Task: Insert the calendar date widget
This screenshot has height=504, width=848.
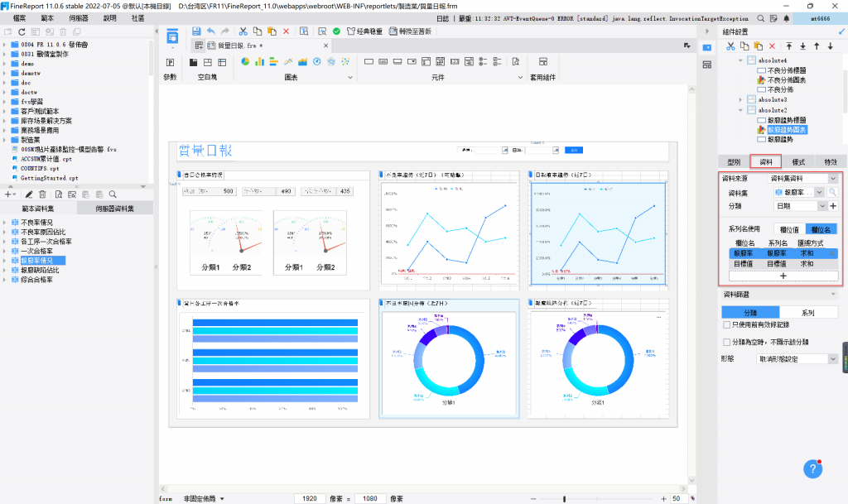Action: tap(441, 61)
